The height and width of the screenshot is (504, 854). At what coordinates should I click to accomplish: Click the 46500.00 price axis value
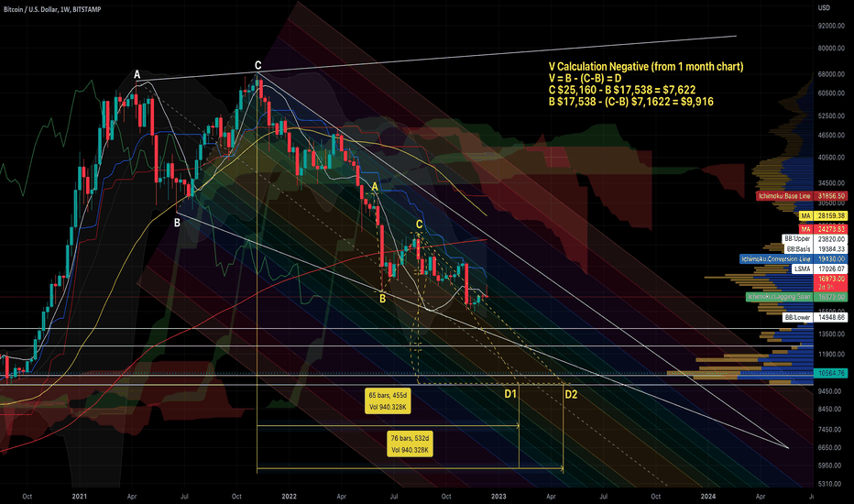pyautogui.click(x=831, y=135)
